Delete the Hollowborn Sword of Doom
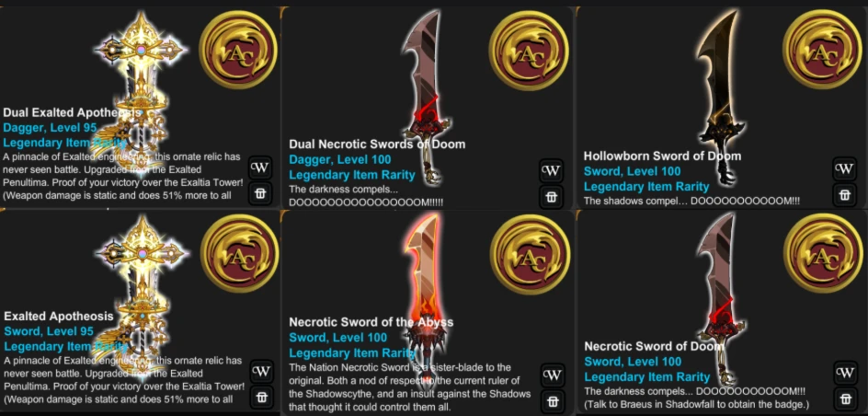868x416 pixels. (x=844, y=194)
